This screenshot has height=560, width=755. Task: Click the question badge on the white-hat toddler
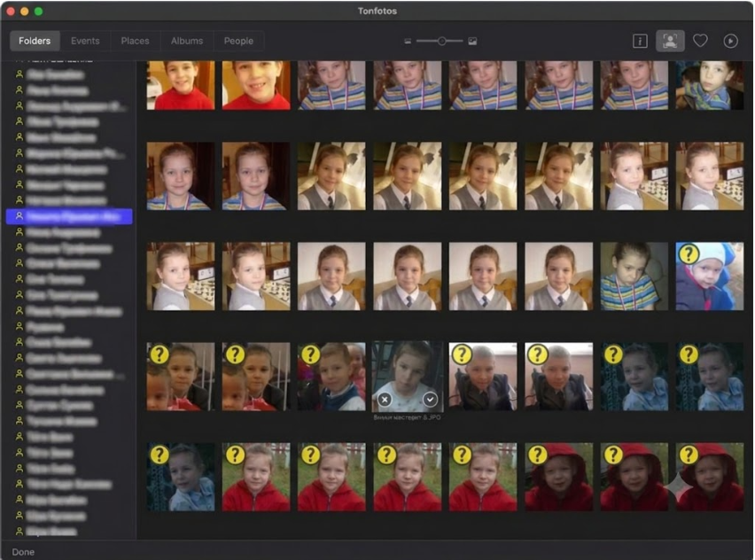[x=689, y=253]
